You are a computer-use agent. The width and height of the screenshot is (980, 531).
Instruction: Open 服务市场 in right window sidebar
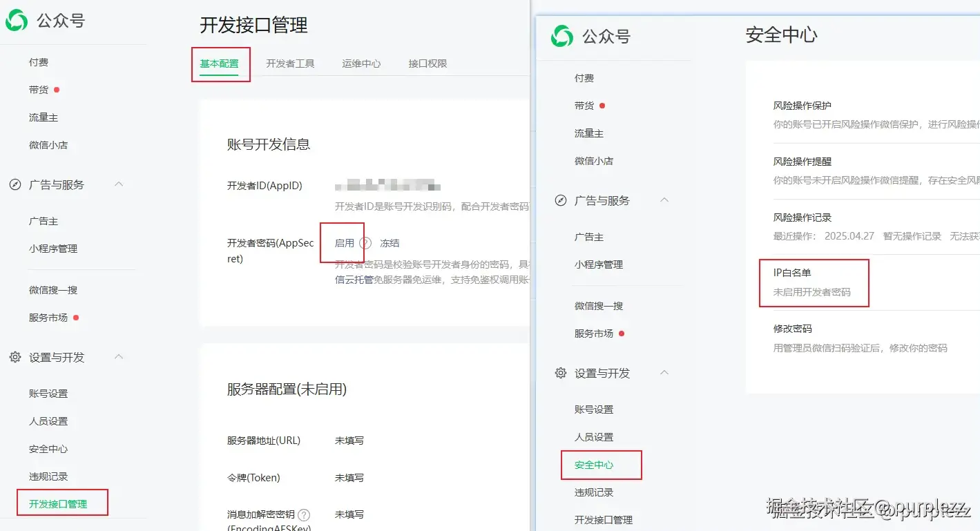(x=594, y=334)
